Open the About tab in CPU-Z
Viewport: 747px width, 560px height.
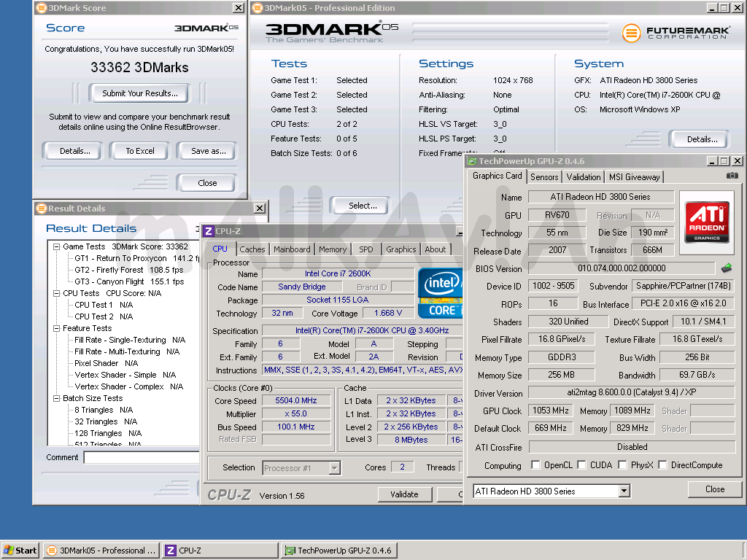click(x=435, y=249)
